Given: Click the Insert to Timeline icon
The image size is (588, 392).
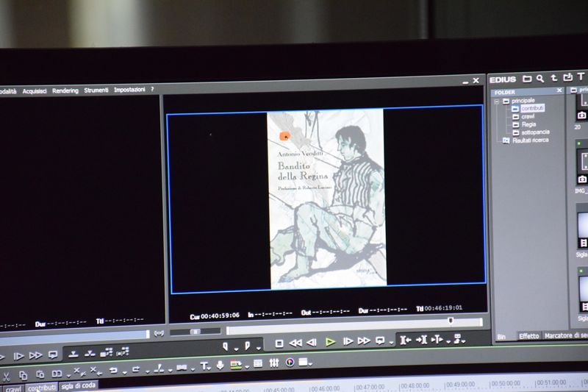Looking at the screenshot, I should tap(73, 354).
